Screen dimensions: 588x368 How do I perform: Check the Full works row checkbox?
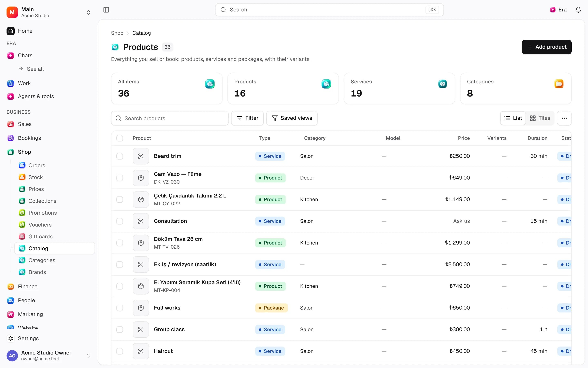click(120, 308)
